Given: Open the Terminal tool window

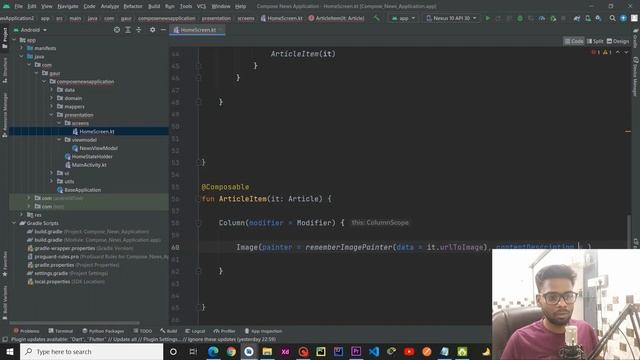Looking at the screenshot, I should click(x=60, y=331).
